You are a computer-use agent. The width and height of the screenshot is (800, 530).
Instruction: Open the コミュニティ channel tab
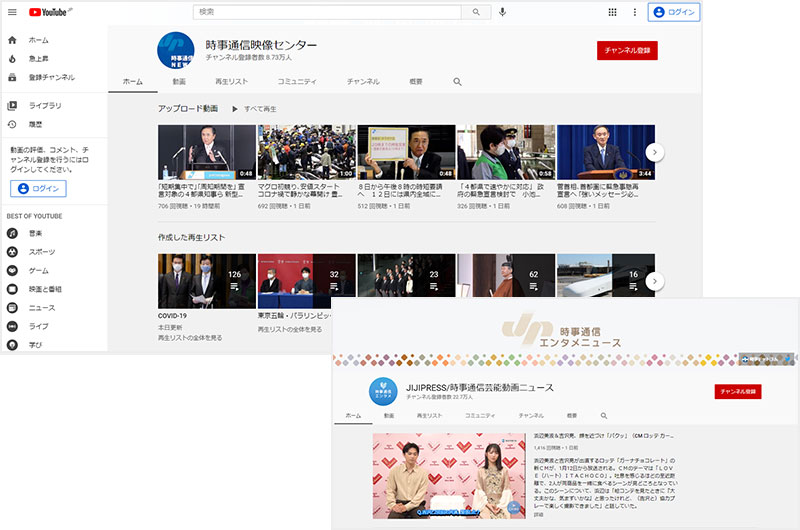297,81
